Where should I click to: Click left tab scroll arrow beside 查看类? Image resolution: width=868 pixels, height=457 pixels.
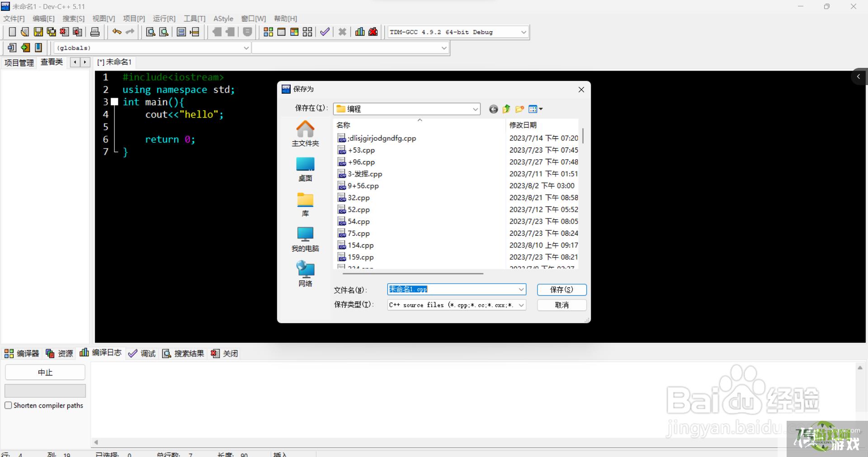pos(75,62)
